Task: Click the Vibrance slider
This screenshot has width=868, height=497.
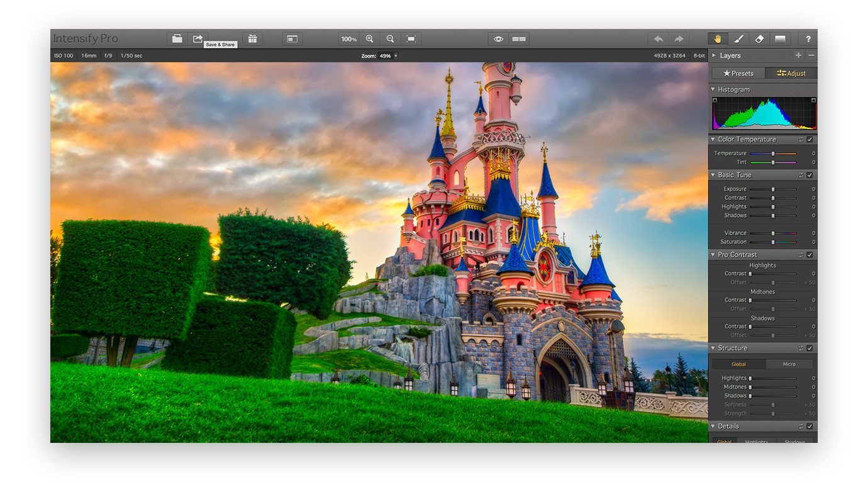Action: point(773,233)
